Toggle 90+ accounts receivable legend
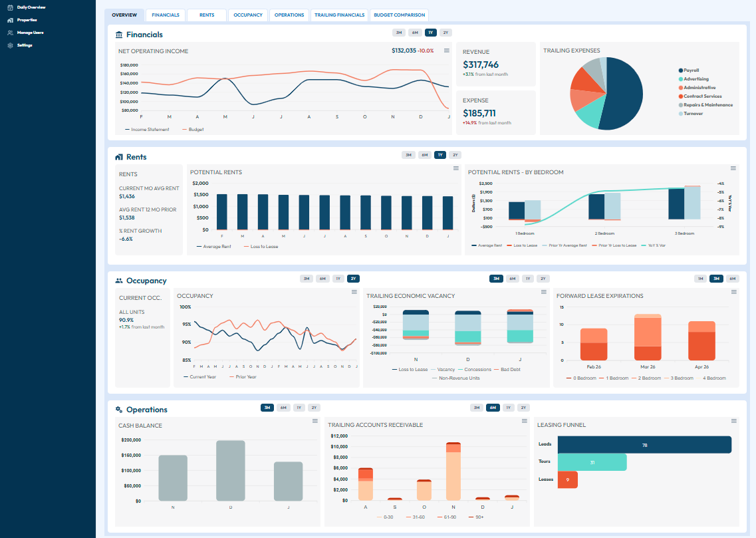756x538 pixels. coord(476,517)
